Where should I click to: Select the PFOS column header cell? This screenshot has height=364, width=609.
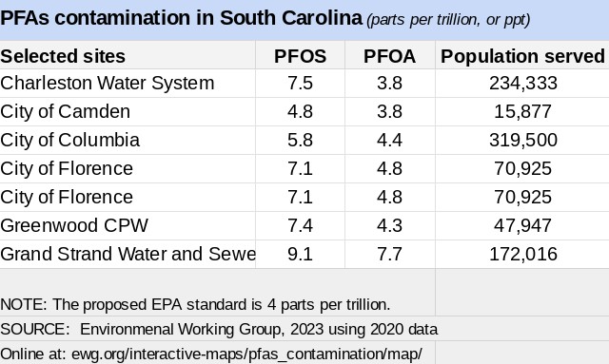[x=301, y=55]
